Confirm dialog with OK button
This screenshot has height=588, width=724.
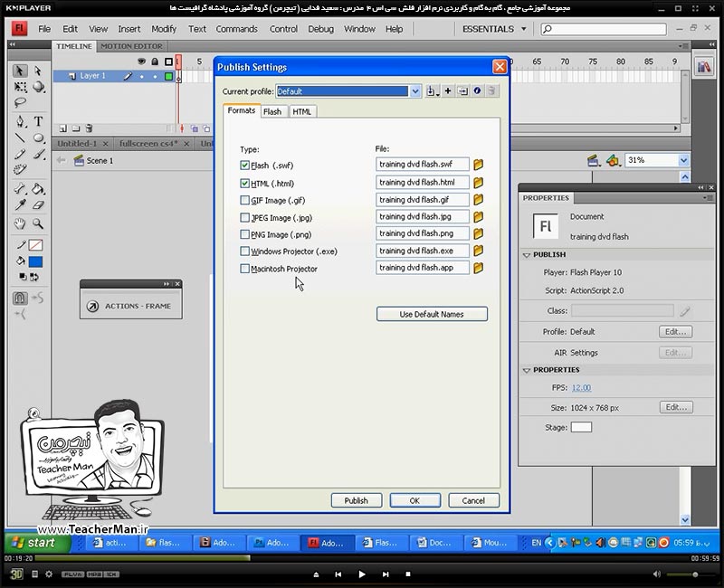pos(414,501)
